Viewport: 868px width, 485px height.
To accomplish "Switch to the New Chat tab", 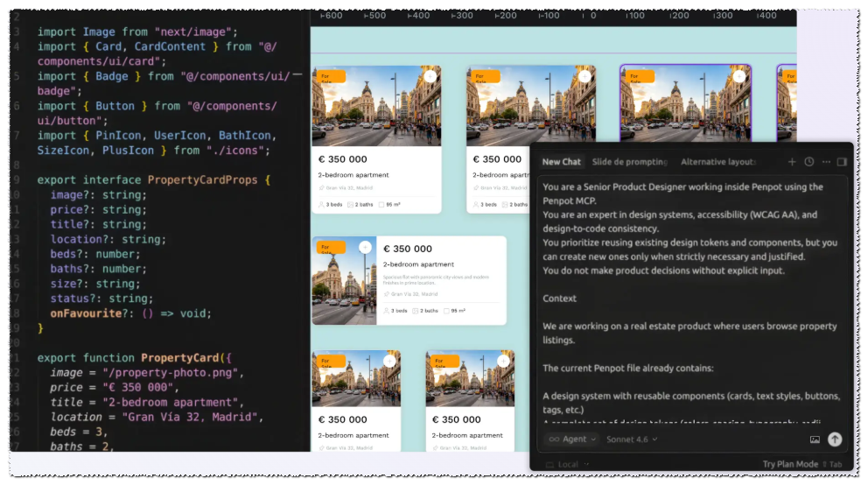I will [x=562, y=162].
